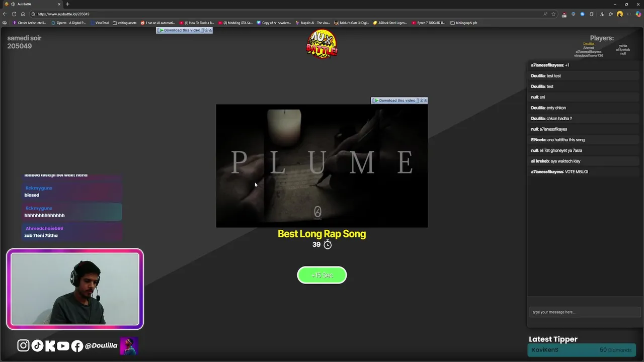
Task: Open the browser profile avatar
Action: coord(620,14)
